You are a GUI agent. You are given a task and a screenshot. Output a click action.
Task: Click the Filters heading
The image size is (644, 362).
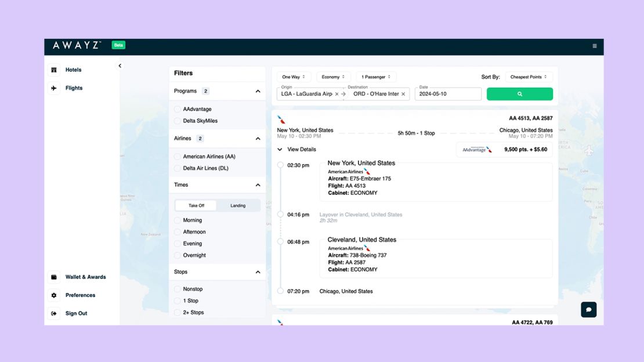point(183,73)
